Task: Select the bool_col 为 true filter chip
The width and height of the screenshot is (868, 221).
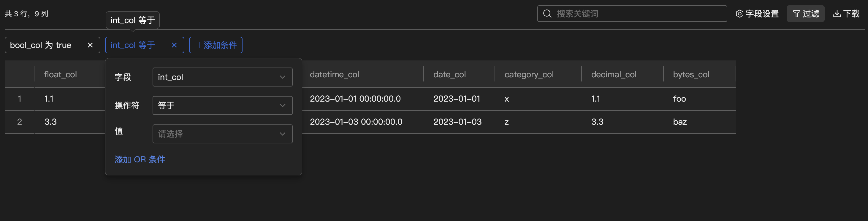Action: [x=41, y=45]
